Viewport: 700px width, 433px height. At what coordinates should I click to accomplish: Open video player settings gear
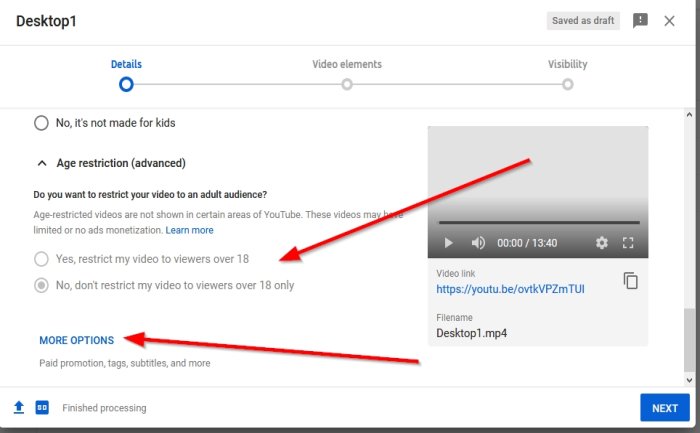(x=602, y=243)
